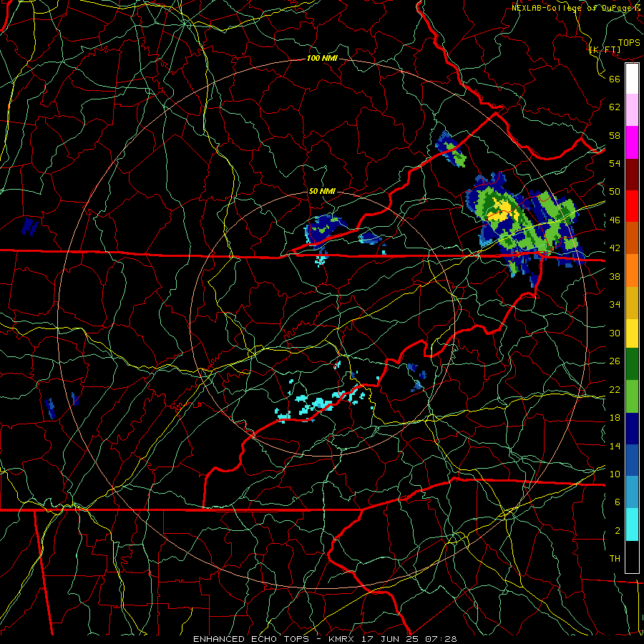Click the legend value "66"

point(615,79)
